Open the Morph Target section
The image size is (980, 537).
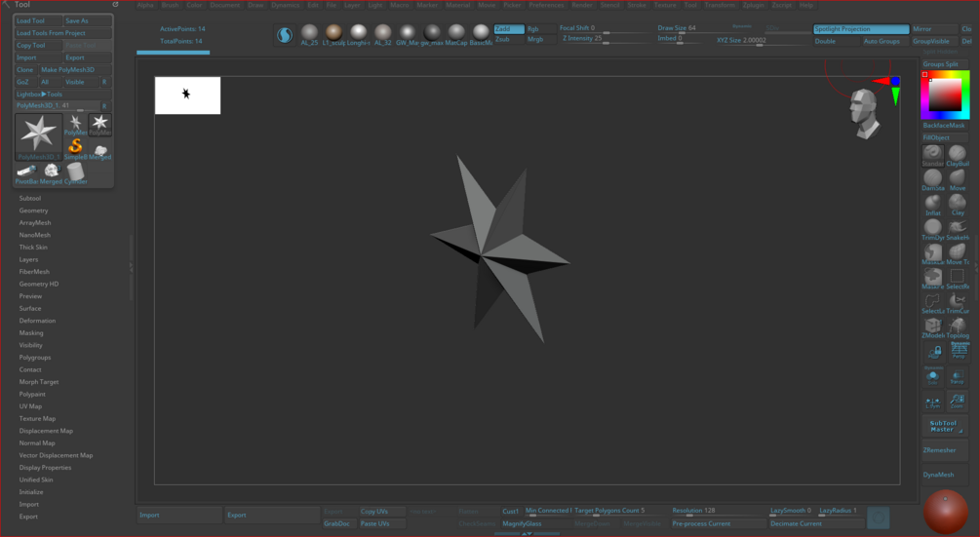tap(39, 381)
